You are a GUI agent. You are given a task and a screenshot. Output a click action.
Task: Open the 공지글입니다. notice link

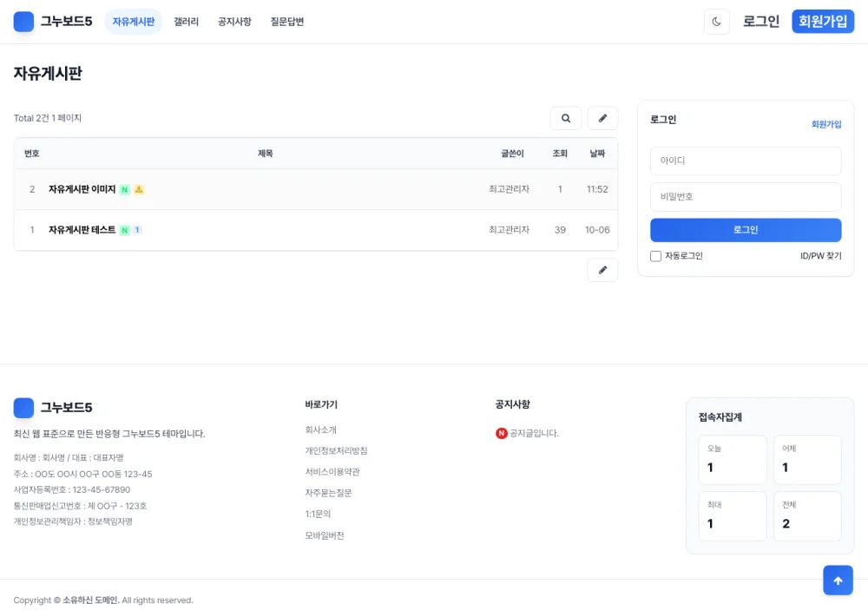[x=534, y=434]
